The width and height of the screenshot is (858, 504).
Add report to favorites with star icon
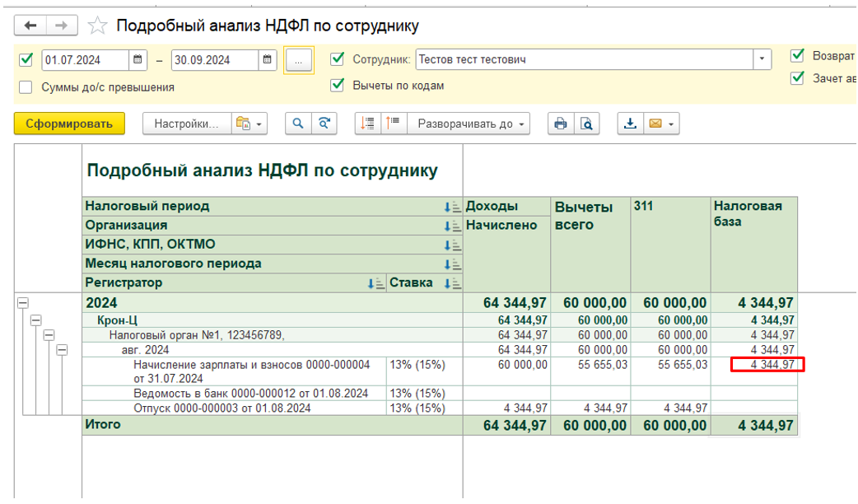[97, 26]
